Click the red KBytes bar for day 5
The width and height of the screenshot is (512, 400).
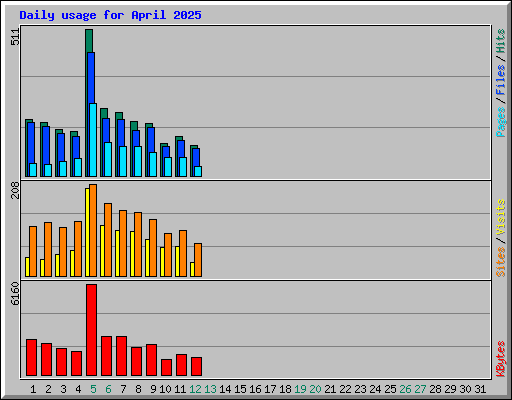pos(92,330)
